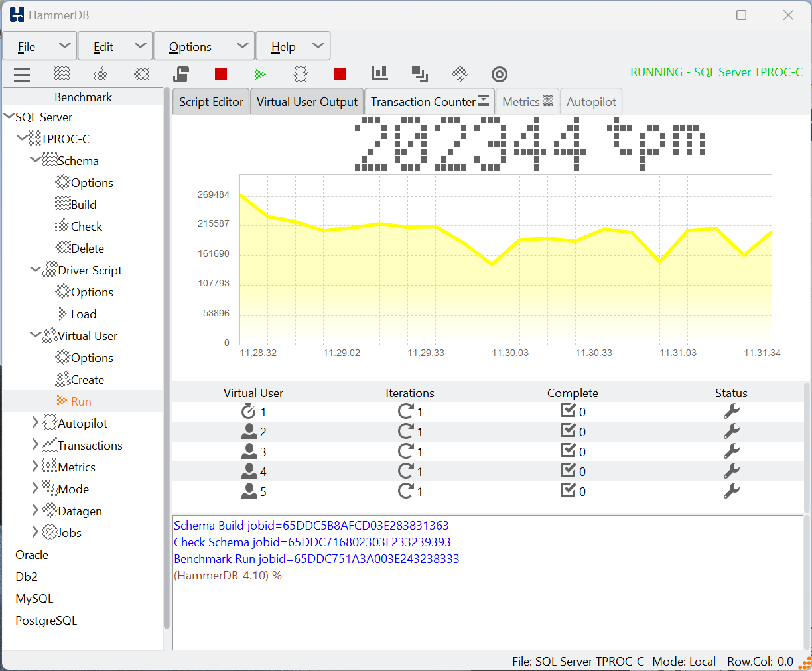The width and height of the screenshot is (812, 671).
Task: Expand the Transactions tree node
Action: tap(35, 445)
